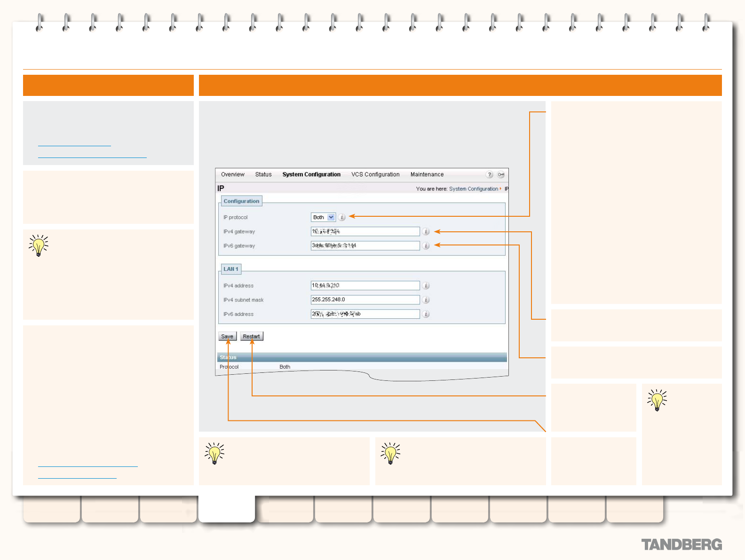This screenshot has width=745, height=560.
Task: Focus the IPv4 gateway input field
Action: pos(365,231)
